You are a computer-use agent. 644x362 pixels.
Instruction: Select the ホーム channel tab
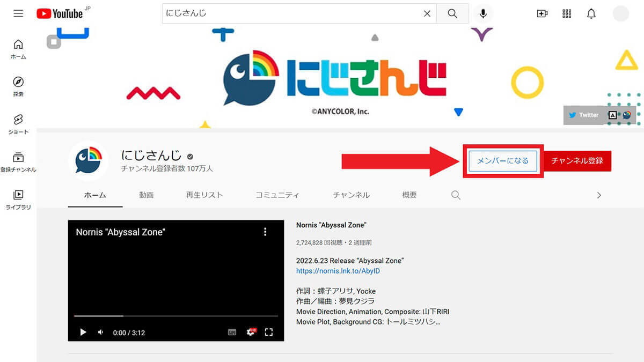click(x=95, y=195)
